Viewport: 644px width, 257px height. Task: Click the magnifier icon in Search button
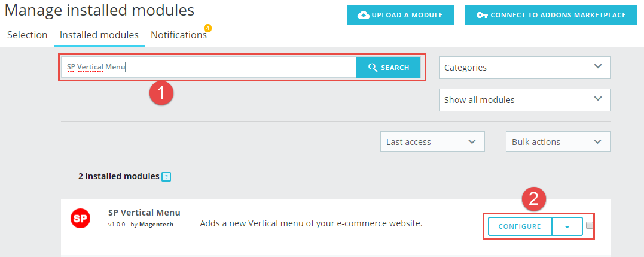click(x=373, y=68)
